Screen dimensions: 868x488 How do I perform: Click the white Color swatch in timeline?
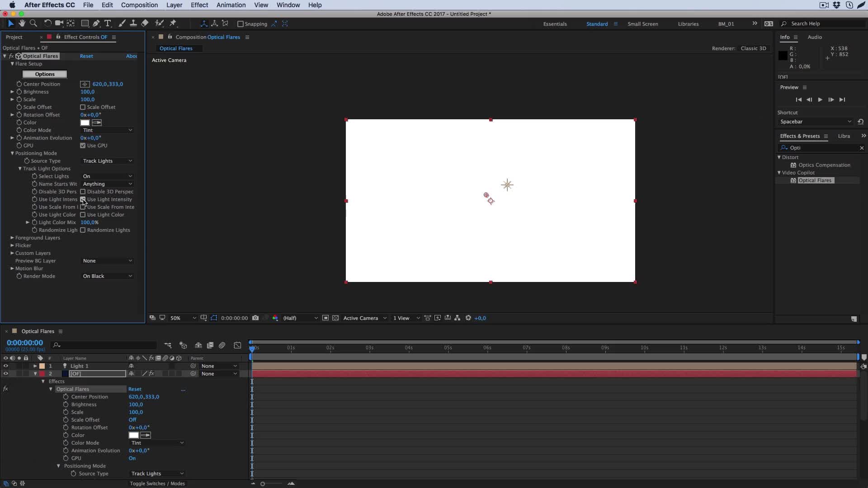[133, 435]
